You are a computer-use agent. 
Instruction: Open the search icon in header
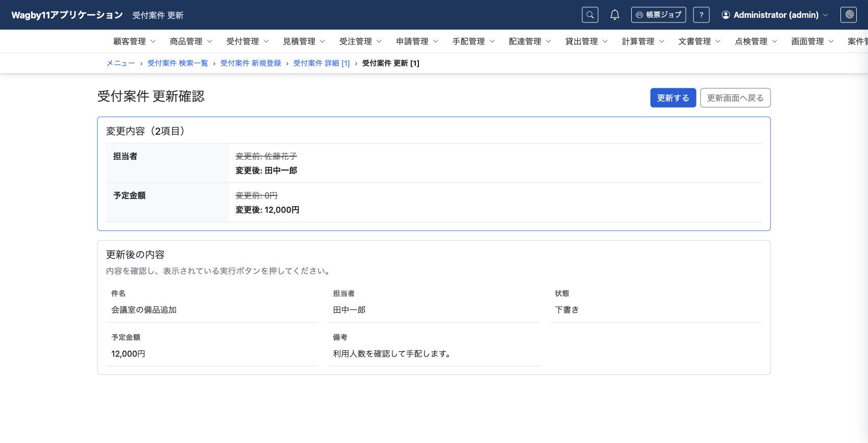(x=590, y=15)
